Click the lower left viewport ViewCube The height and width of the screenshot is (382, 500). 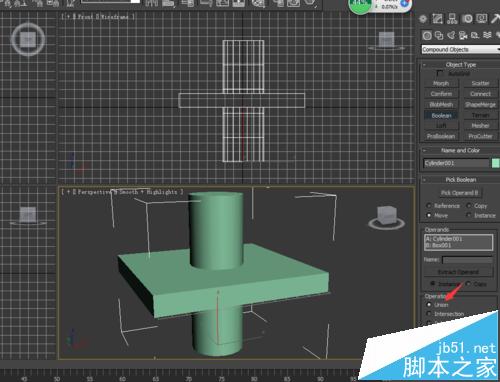pyautogui.click(x=28, y=215)
